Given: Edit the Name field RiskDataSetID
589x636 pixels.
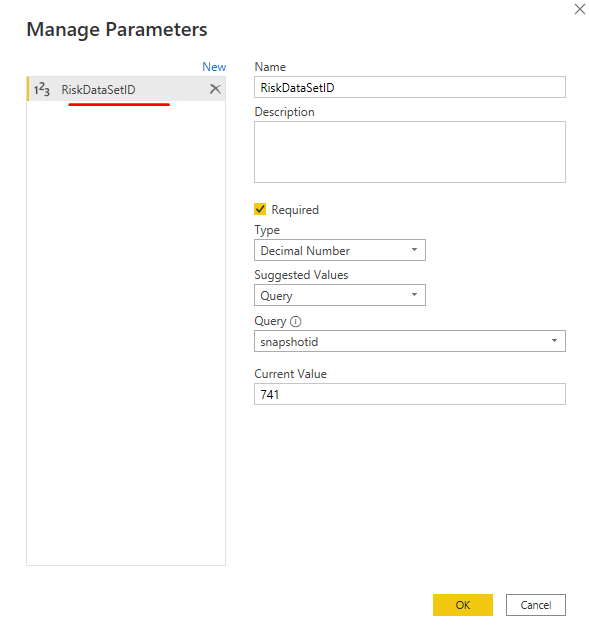Looking at the screenshot, I should [x=410, y=87].
